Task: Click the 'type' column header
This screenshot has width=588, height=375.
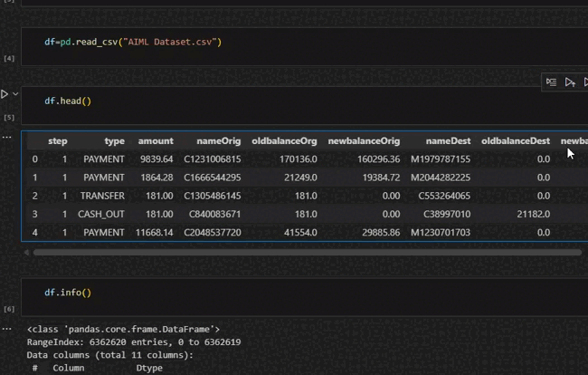Action: coord(114,141)
